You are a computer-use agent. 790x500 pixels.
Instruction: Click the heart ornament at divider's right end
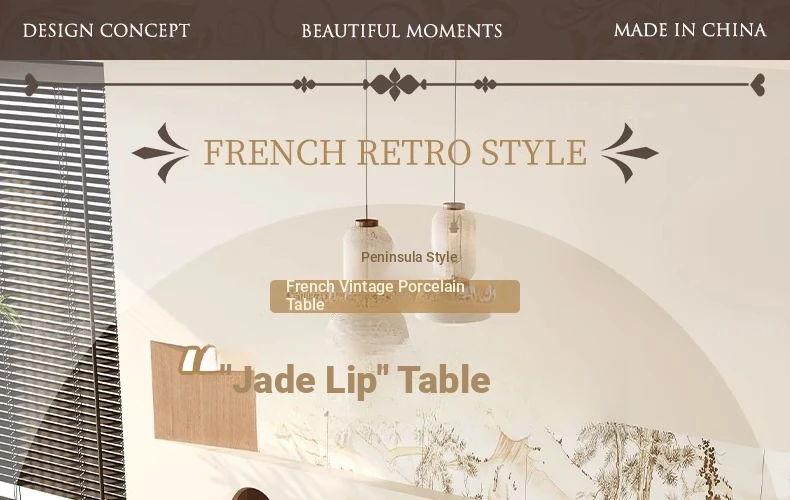tap(758, 85)
